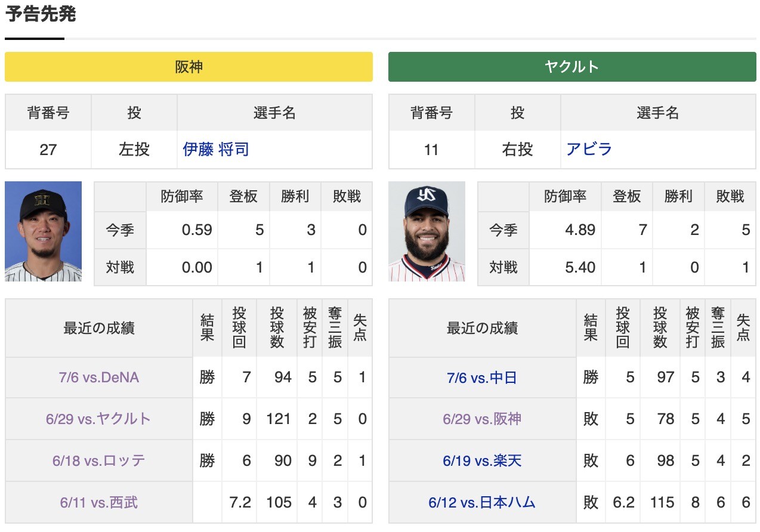Select the 6/18 vs.ロッテ game link
760x532 pixels.
[98, 461]
